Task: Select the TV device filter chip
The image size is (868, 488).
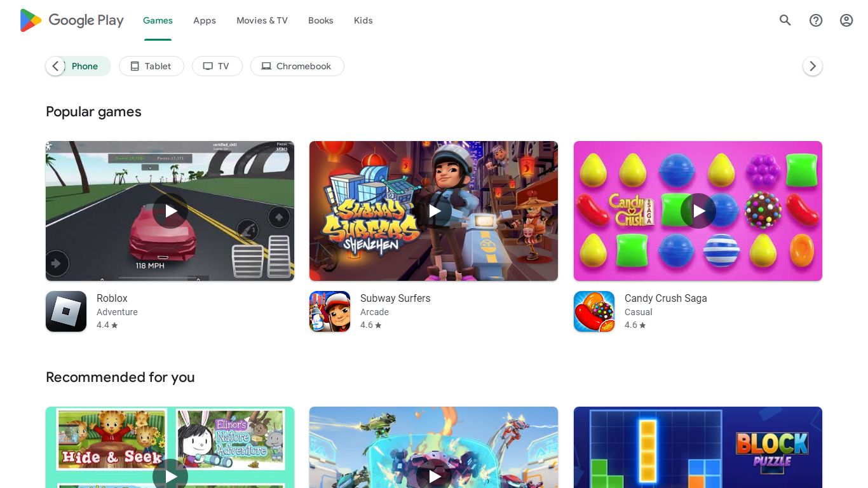Action: (217, 66)
